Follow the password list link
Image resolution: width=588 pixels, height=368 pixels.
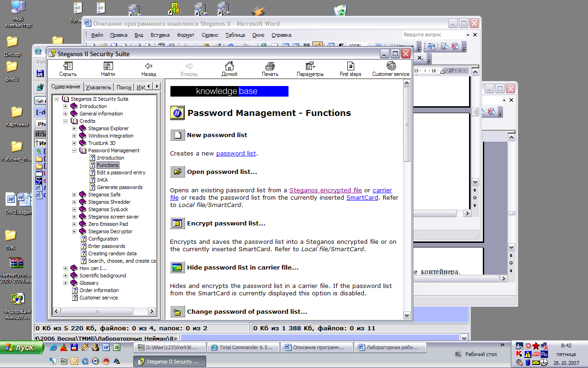click(236, 153)
